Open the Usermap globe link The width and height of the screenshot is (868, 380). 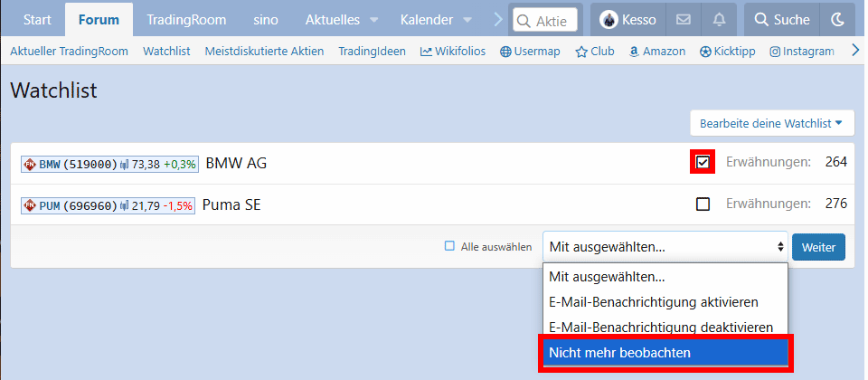(x=530, y=52)
